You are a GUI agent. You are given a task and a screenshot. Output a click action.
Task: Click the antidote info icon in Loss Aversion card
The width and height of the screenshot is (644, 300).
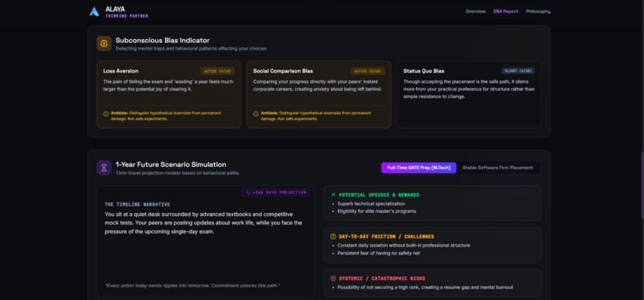click(106, 113)
